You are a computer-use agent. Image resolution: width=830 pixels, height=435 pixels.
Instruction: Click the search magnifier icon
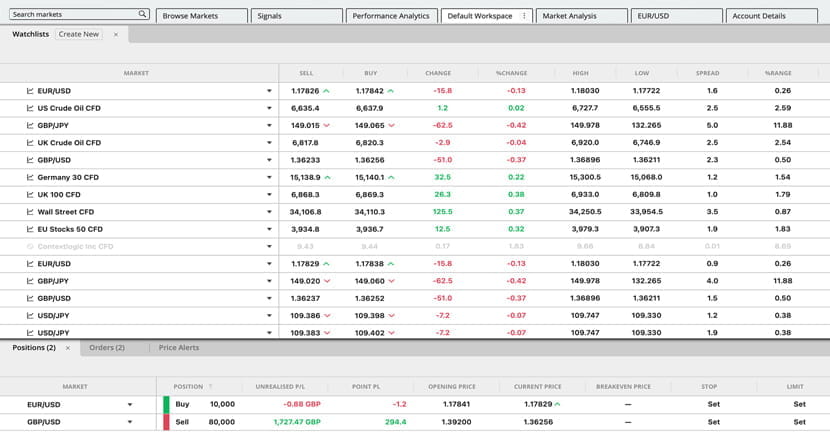142,14
